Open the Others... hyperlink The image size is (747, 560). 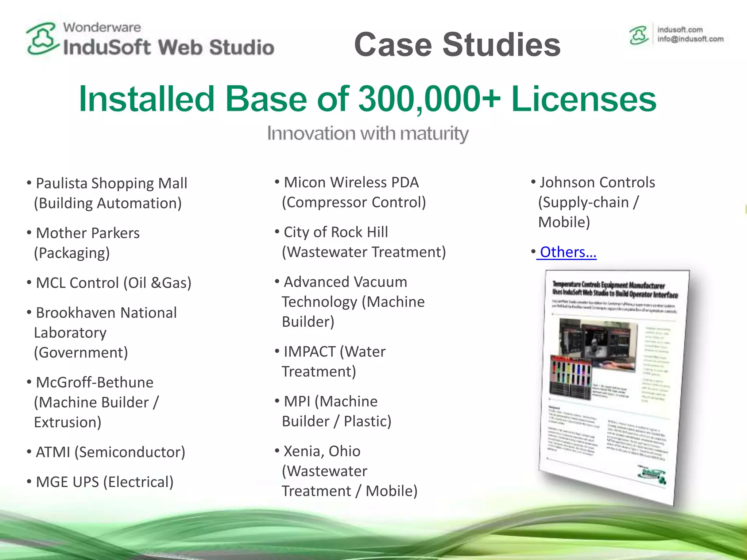[x=568, y=252]
